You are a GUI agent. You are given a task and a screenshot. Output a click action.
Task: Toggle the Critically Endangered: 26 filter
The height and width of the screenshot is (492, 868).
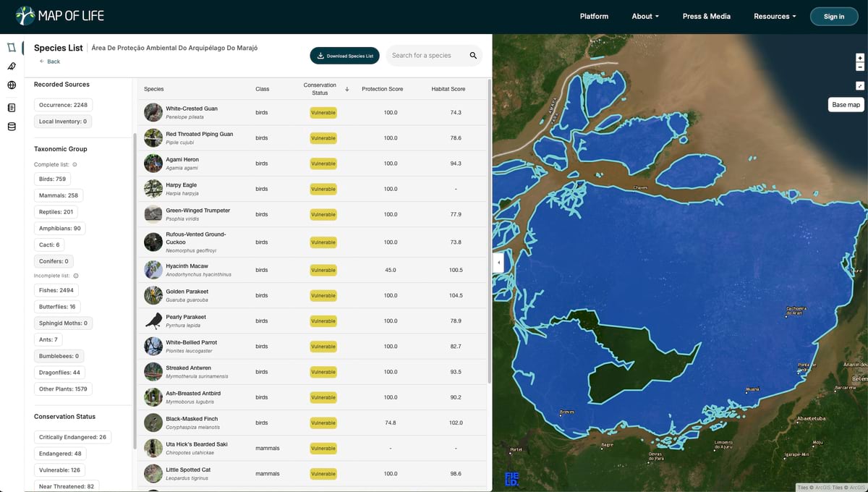click(x=72, y=437)
